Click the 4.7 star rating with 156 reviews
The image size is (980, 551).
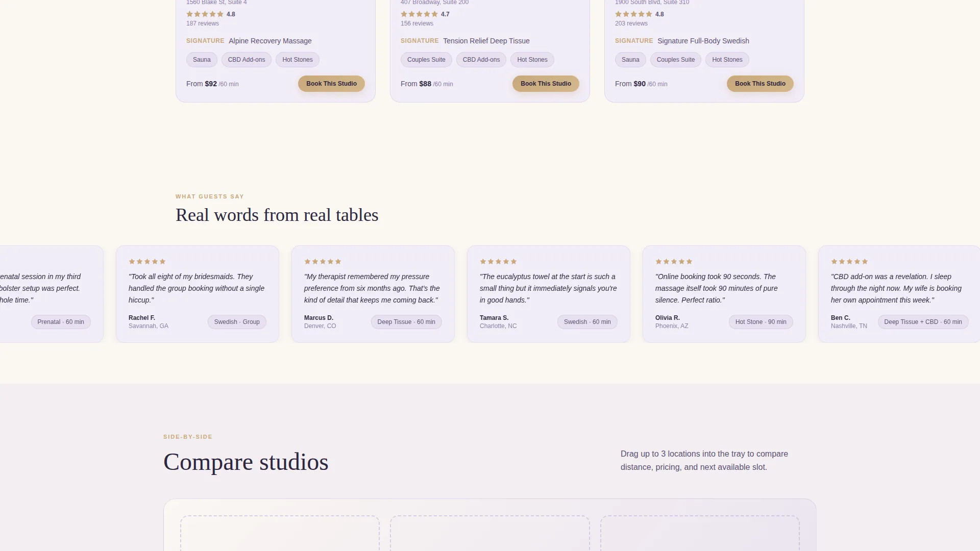[x=425, y=14]
